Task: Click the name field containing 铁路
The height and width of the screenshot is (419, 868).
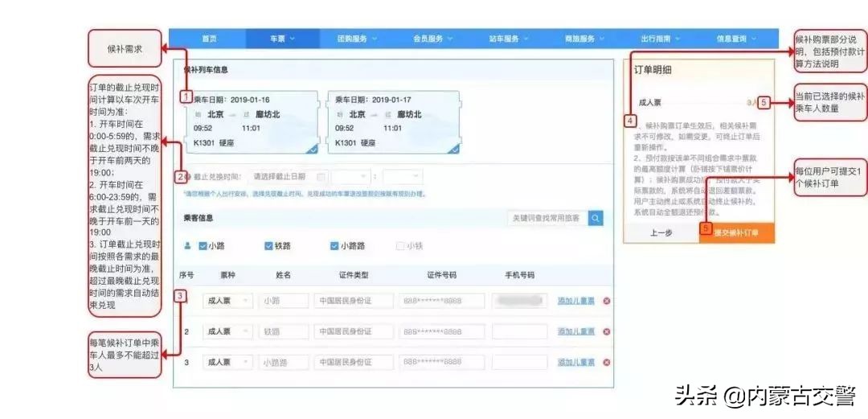Action: click(284, 331)
